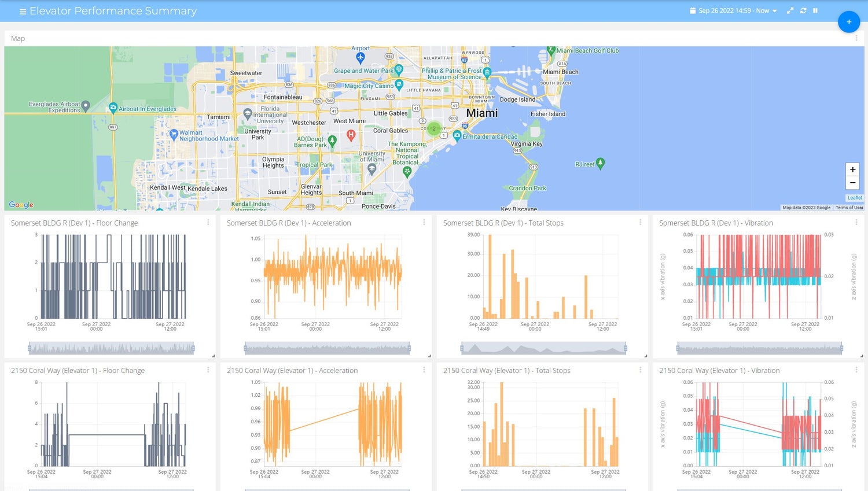This screenshot has width=868, height=491.
Task: Toggle fullscreen mode in the header
Action: [x=790, y=11]
